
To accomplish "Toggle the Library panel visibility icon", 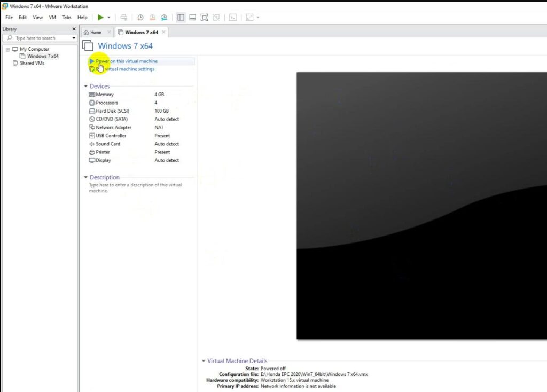I will [x=181, y=17].
